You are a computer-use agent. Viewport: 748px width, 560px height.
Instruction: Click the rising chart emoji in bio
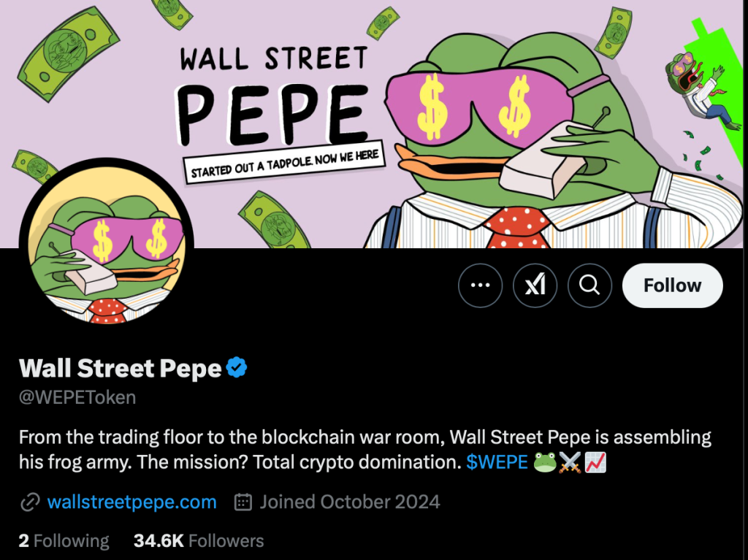click(x=595, y=463)
